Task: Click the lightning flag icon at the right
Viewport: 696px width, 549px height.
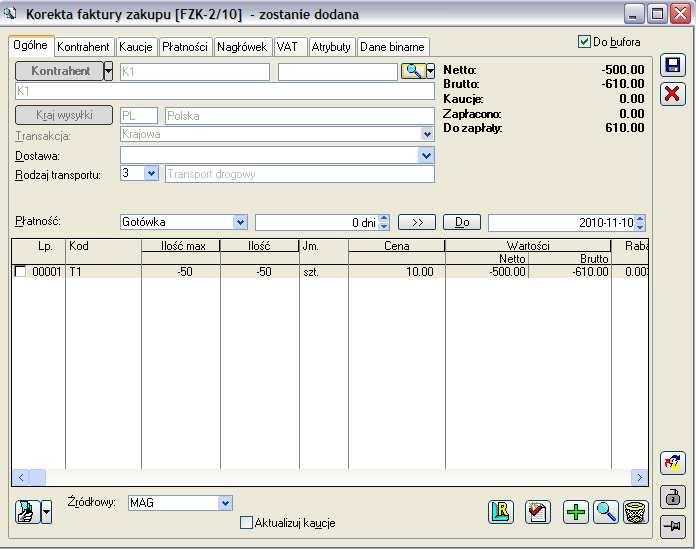Action: click(x=672, y=463)
